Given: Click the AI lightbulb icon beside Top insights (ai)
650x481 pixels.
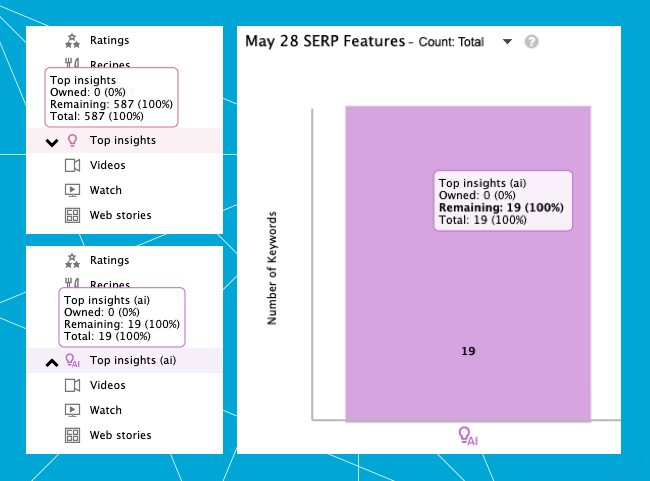Looking at the screenshot, I should pos(72,361).
